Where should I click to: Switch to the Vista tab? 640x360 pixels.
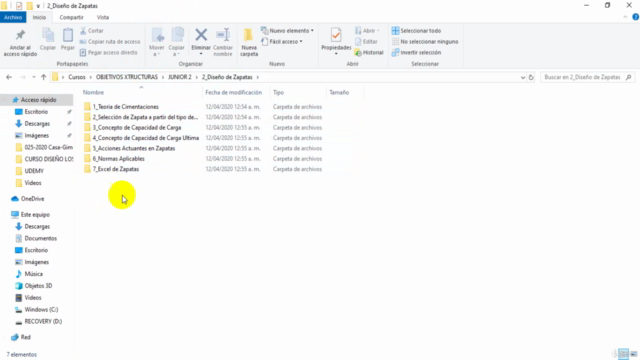[x=103, y=17]
